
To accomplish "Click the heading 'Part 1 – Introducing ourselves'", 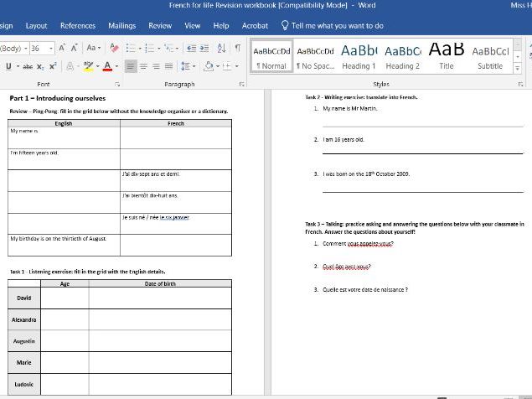I will 58,98.
